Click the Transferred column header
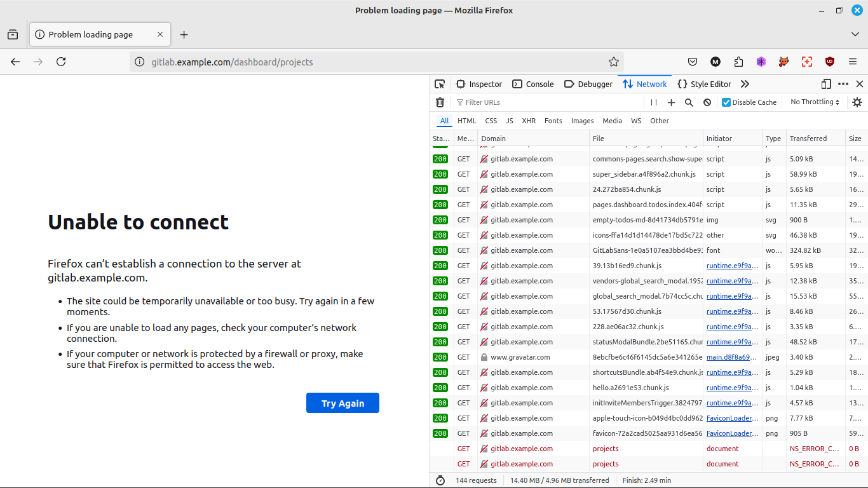868x488 pixels. (x=808, y=139)
